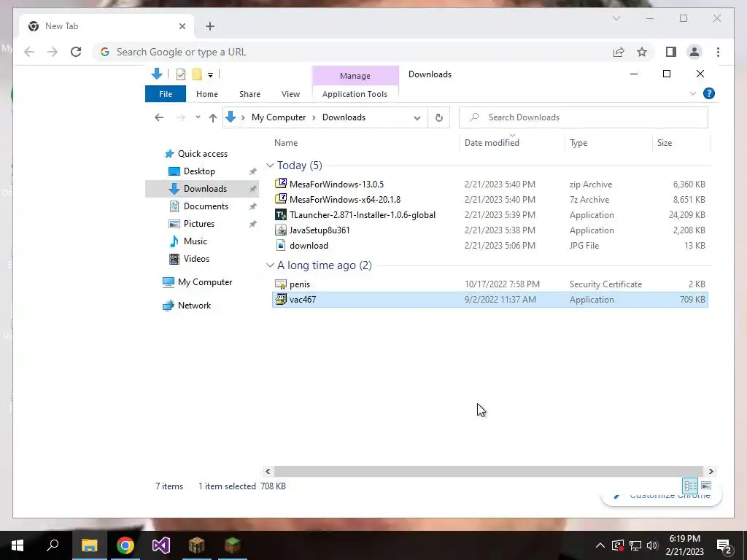Open the address bar history dropdown

click(417, 118)
